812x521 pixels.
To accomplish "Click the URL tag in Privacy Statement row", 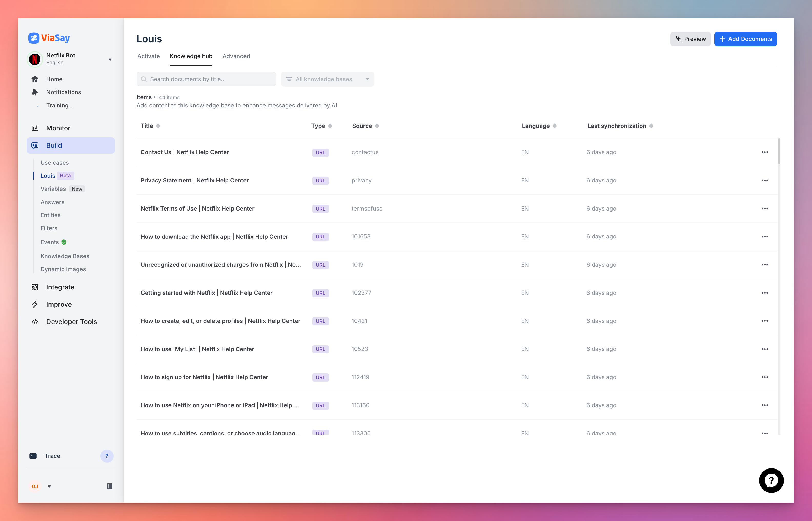I will [x=320, y=181].
